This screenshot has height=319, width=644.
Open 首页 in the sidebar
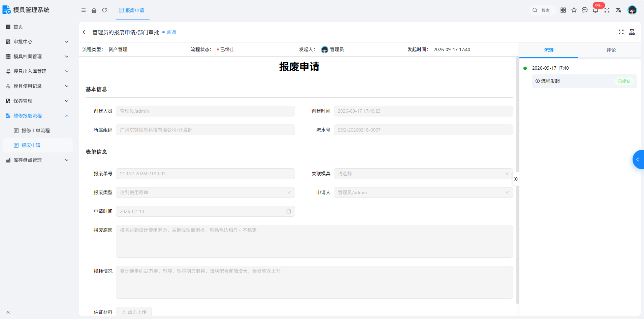click(x=37, y=27)
